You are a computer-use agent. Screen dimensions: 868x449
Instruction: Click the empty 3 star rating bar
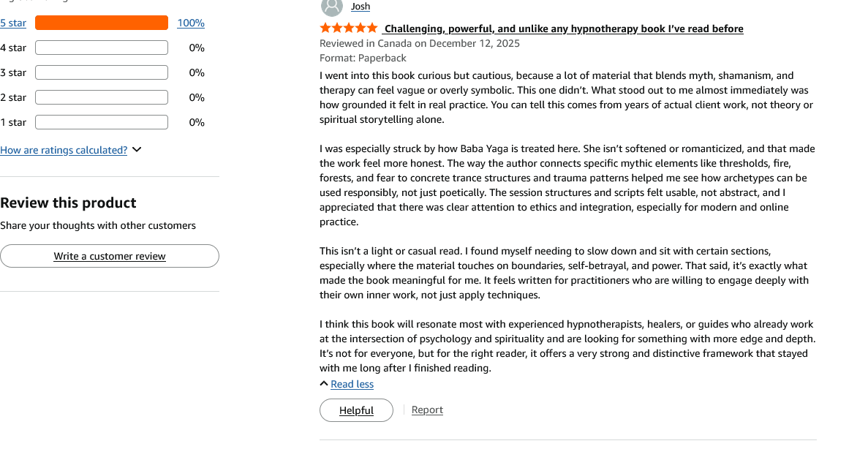[x=102, y=72]
